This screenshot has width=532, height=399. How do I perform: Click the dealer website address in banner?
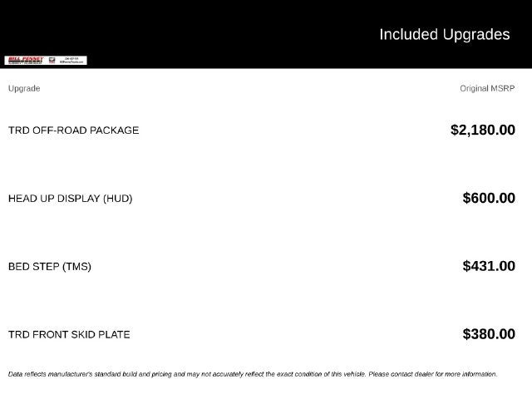pyautogui.click(x=71, y=62)
